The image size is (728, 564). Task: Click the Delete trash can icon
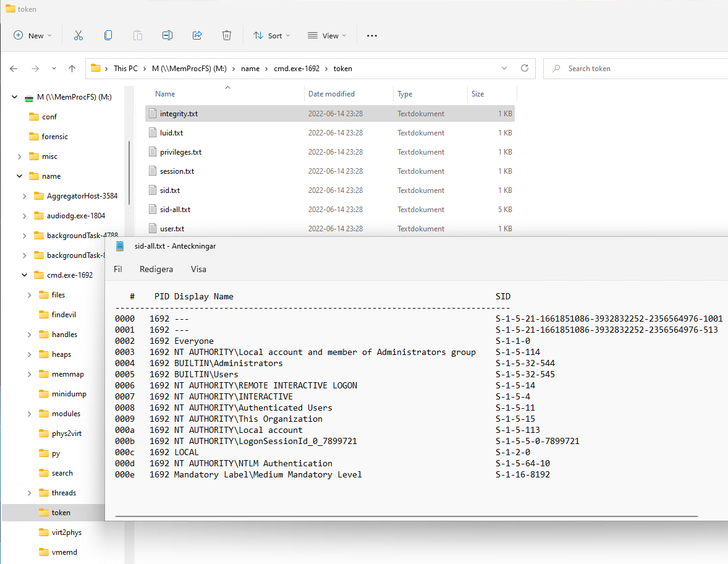227,35
